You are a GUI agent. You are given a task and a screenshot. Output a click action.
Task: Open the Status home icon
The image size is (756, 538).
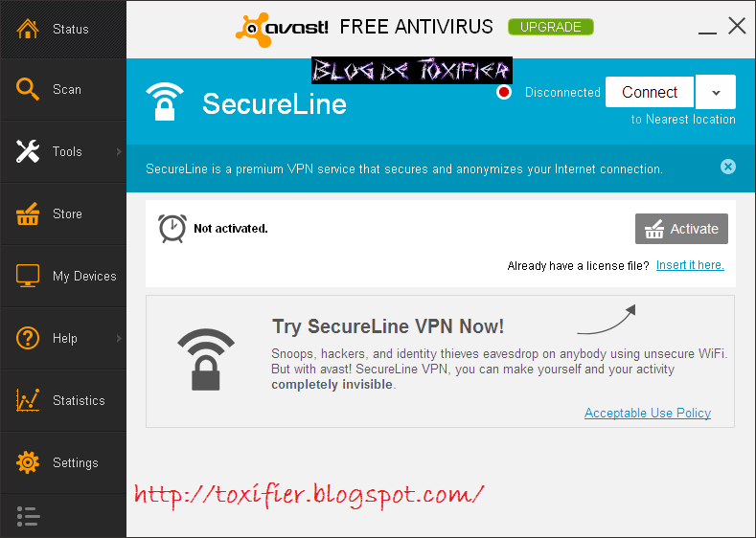click(28, 29)
